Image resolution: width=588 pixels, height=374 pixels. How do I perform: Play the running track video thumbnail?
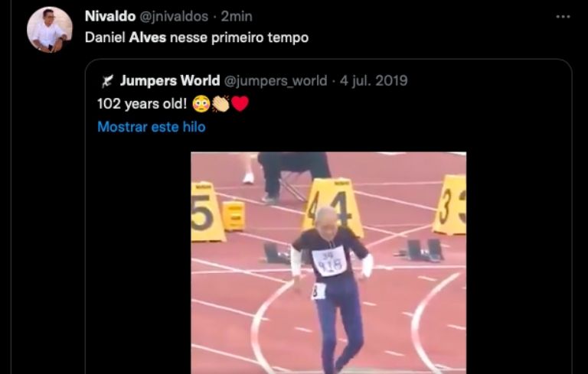pos(328,262)
